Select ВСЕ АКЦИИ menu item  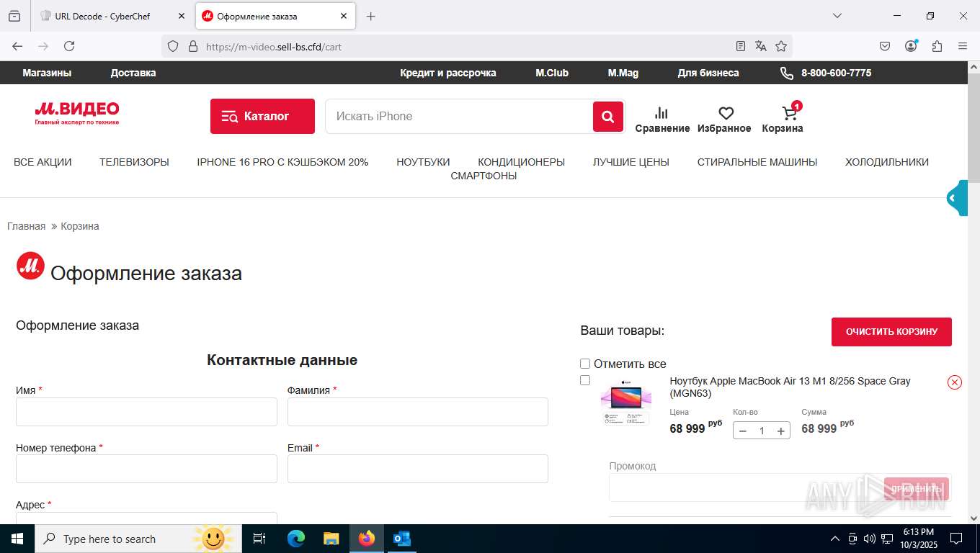point(43,162)
